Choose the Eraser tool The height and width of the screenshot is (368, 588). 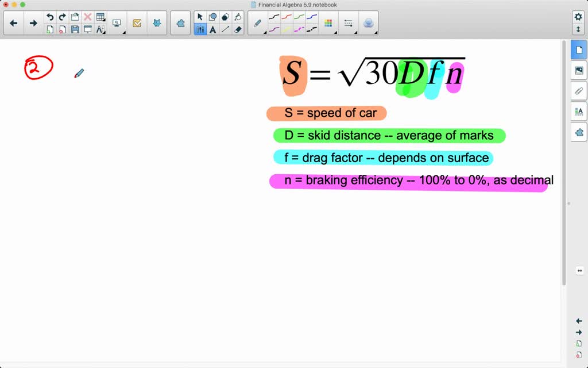(x=238, y=29)
